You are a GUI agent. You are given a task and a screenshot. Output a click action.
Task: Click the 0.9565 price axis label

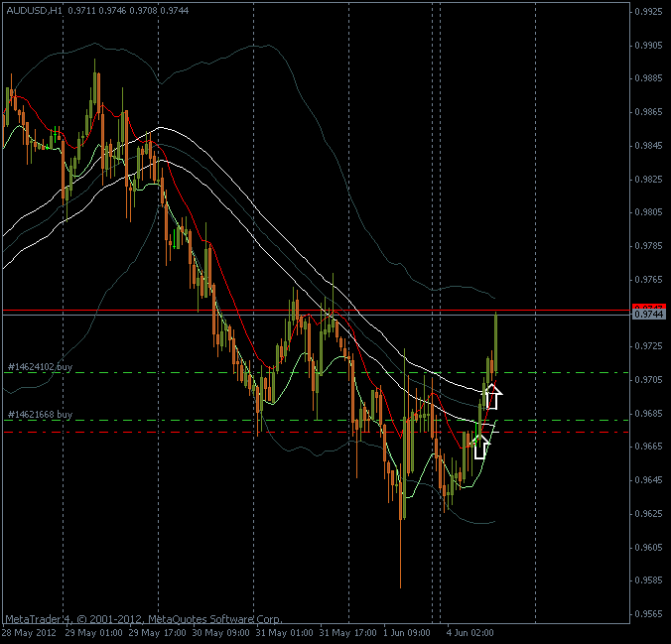click(649, 614)
